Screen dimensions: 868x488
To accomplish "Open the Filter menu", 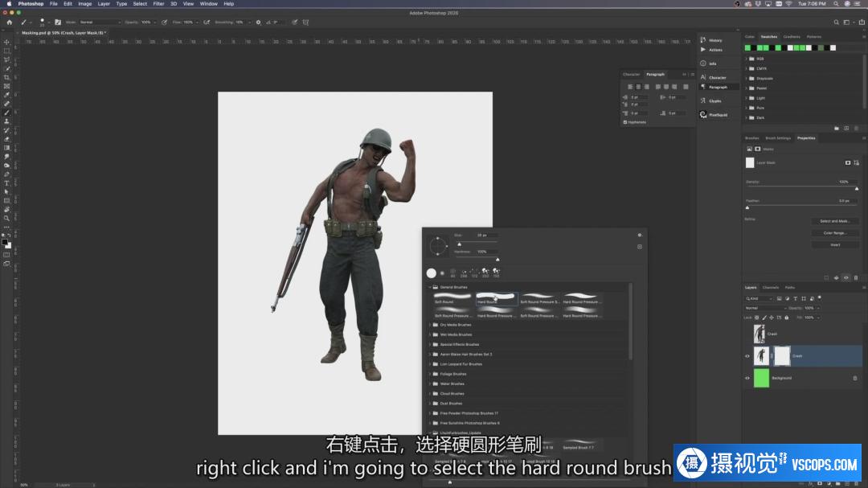I will point(158,4).
